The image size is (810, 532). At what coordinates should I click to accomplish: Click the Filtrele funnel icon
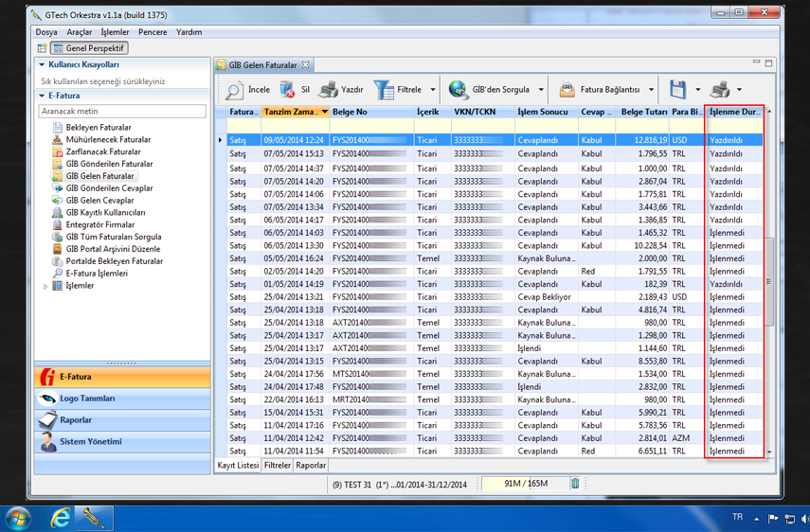point(384,90)
